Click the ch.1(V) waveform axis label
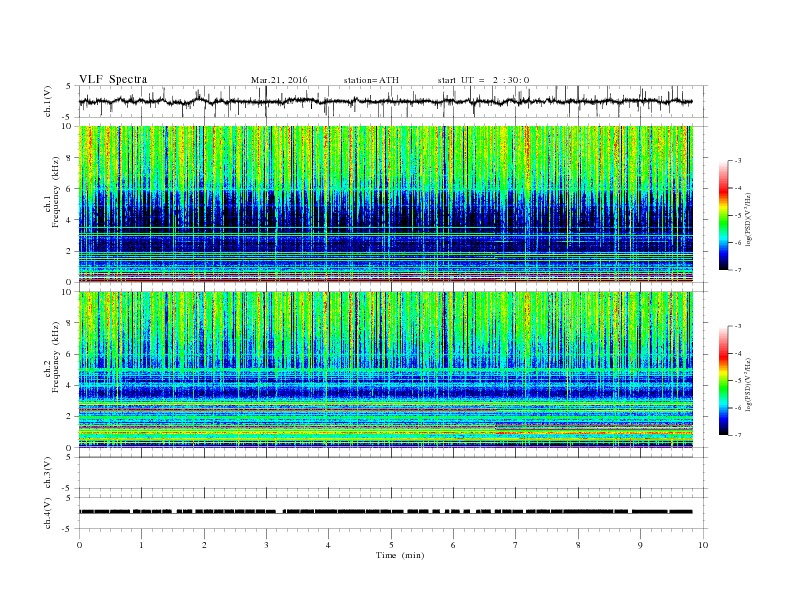The width and height of the screenshot is (792, 612). 48,101
